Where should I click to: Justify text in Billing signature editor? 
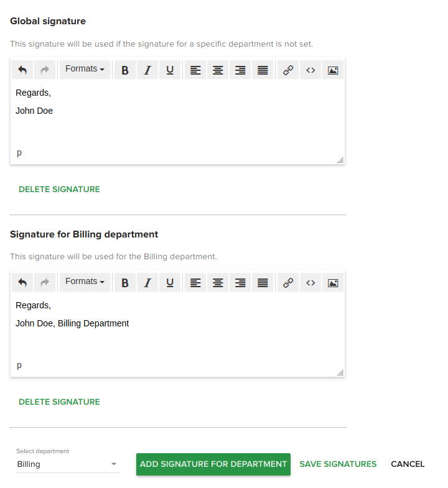pos(263,282)
